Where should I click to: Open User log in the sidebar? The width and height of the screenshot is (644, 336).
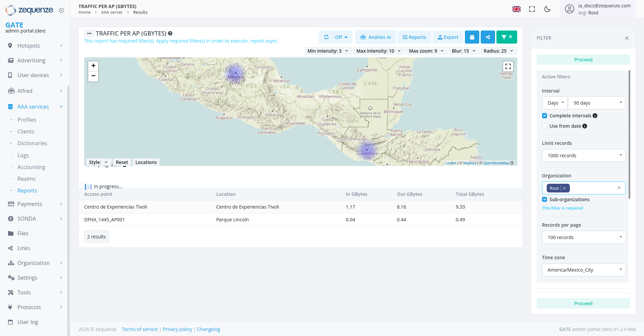coord(28,322)
